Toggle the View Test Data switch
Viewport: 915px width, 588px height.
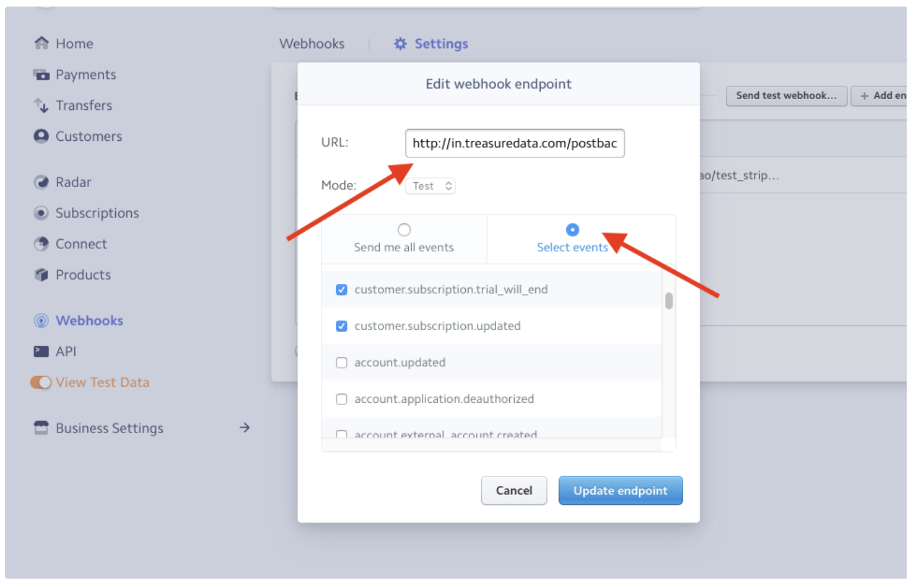pyautogui.click(x=41, y=382)
